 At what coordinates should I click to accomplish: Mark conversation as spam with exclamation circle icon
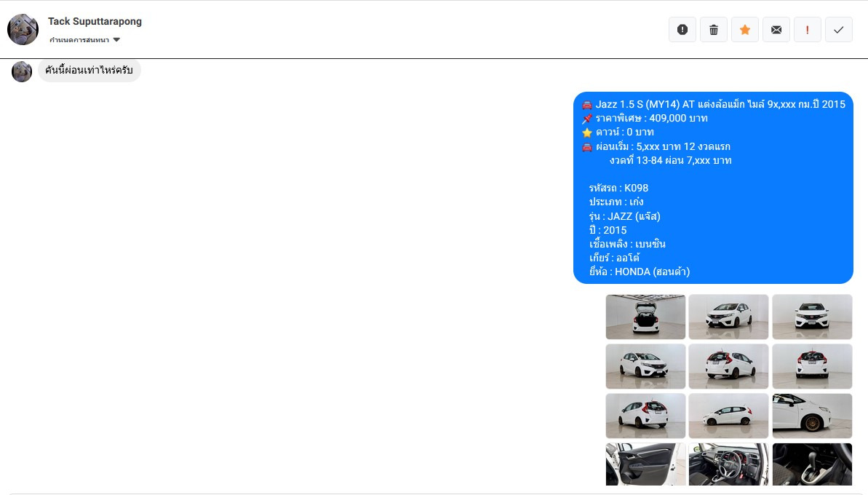click(x=682, y=30)
